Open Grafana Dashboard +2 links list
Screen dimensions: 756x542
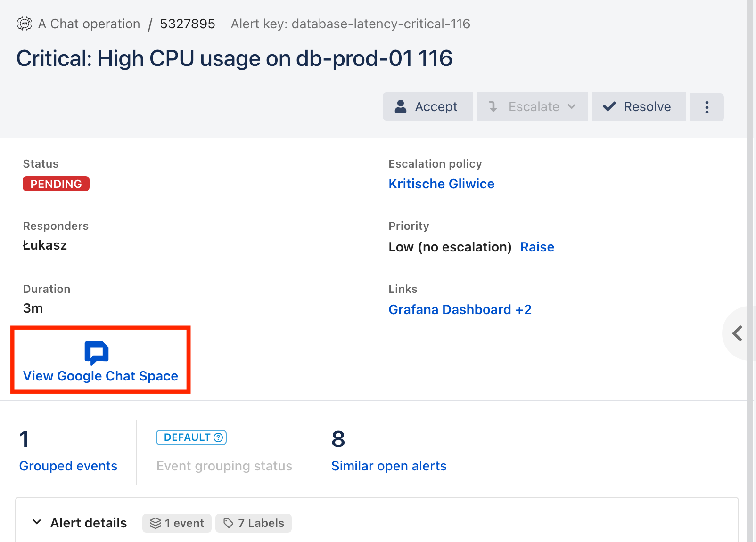(460, 309)
